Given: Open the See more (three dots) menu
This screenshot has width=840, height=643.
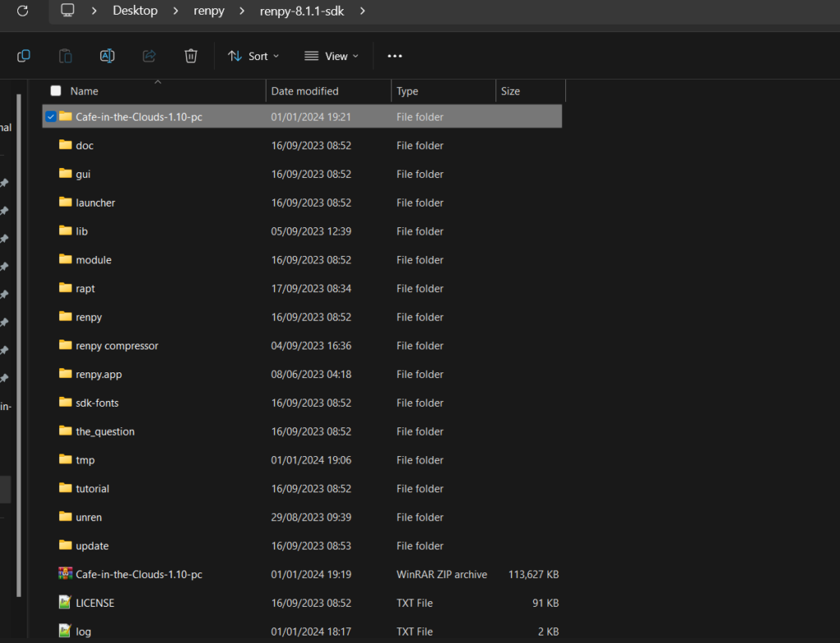Looking at the screenshot, I should pos(395,56).
